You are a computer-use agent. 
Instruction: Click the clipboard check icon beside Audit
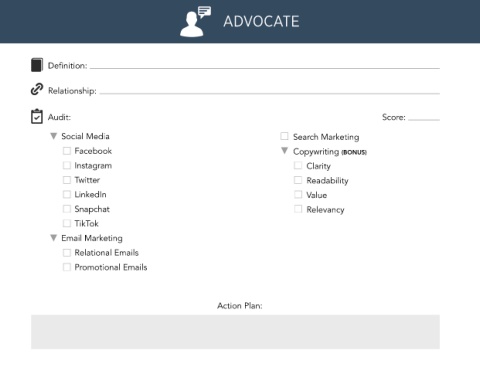(37, 117)
